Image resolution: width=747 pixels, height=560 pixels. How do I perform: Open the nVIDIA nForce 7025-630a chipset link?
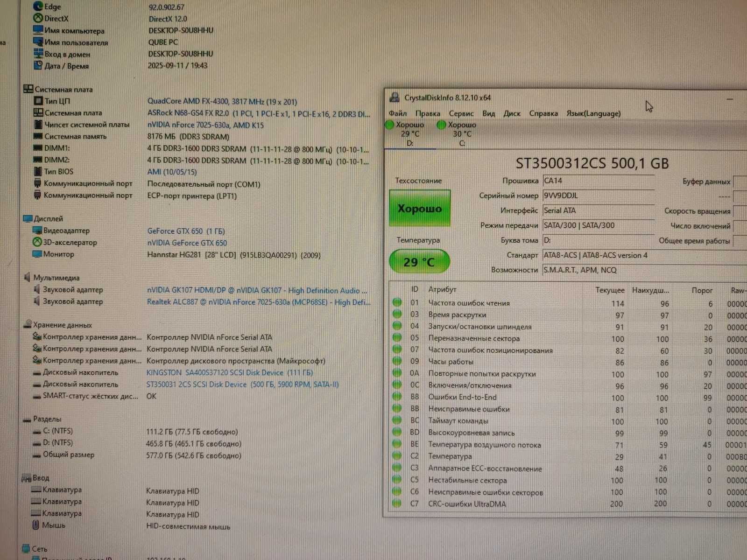pos(205,125)
